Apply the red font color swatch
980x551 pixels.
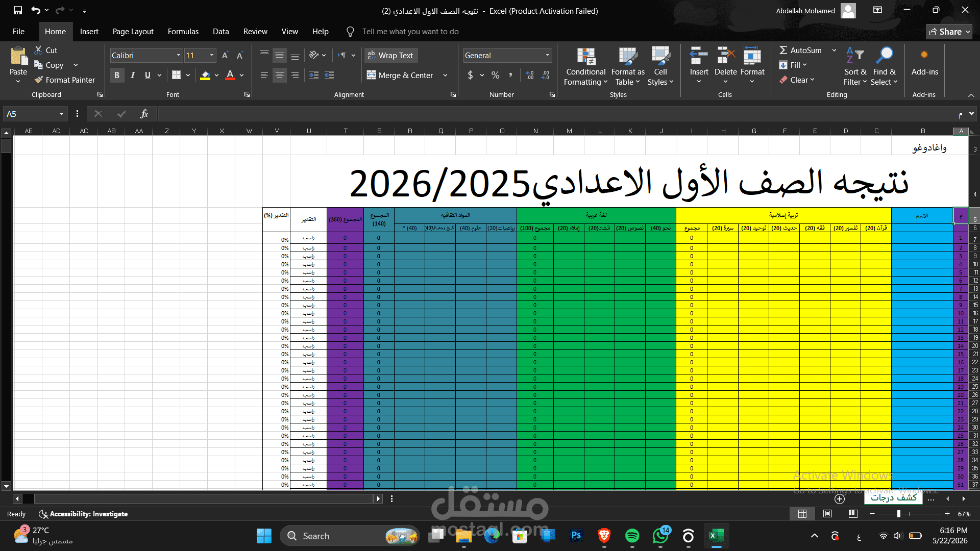click(230, 75)
